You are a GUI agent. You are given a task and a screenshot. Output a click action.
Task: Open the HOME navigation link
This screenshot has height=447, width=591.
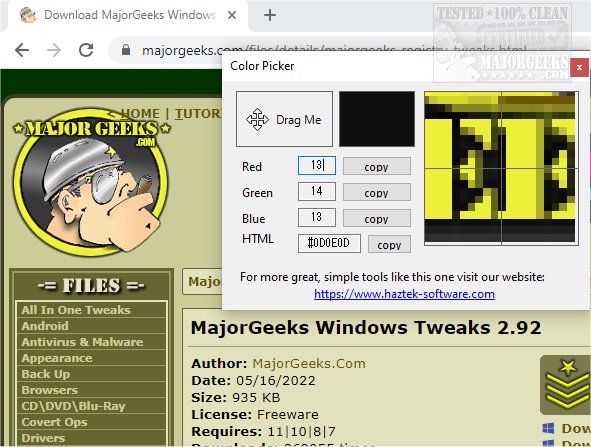tap(140, 113)
